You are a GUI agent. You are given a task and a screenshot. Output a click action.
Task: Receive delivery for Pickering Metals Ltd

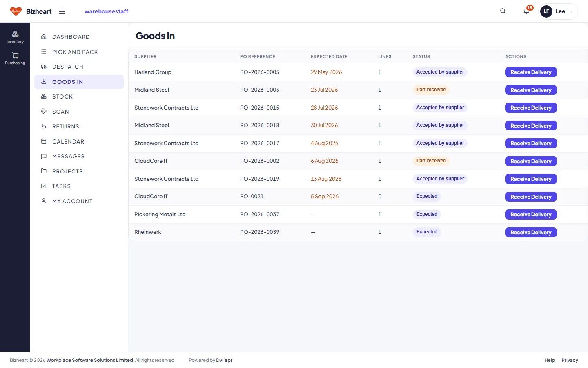point(531,215)
